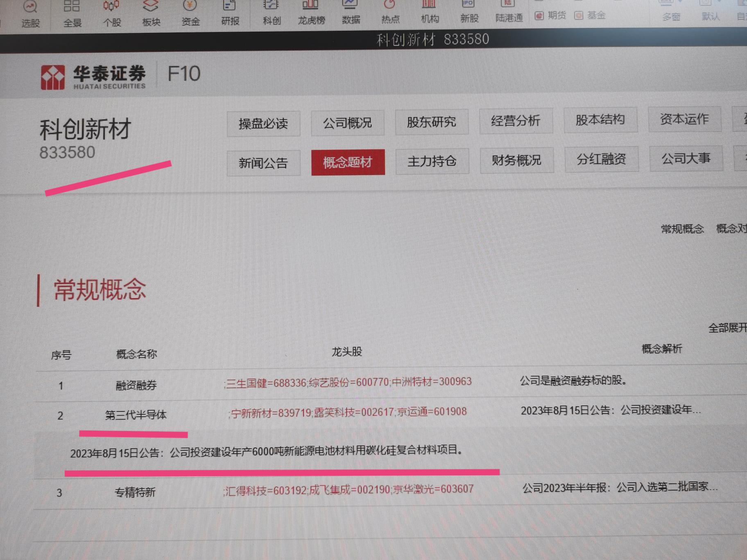Viewport: 747px width, 560px height.
Task: Click the 科创新材 833580 title bar
Action: point(433,39)
